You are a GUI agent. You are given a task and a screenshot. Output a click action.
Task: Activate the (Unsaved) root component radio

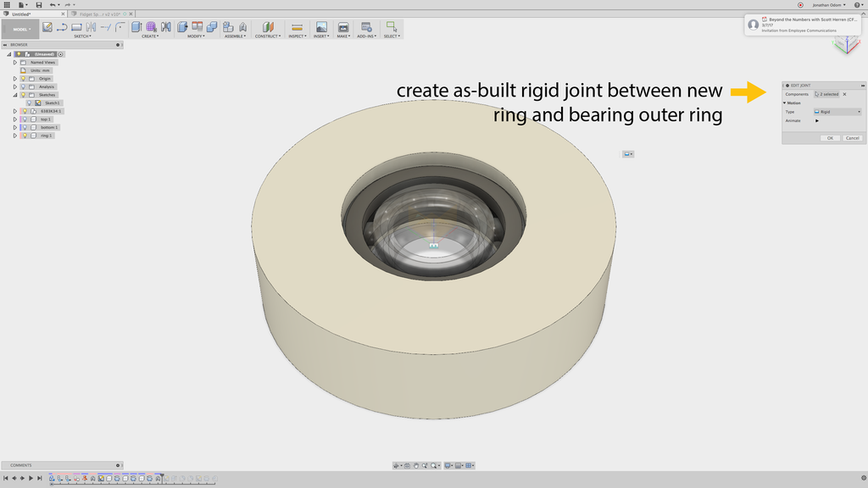[x=61, y=54]
